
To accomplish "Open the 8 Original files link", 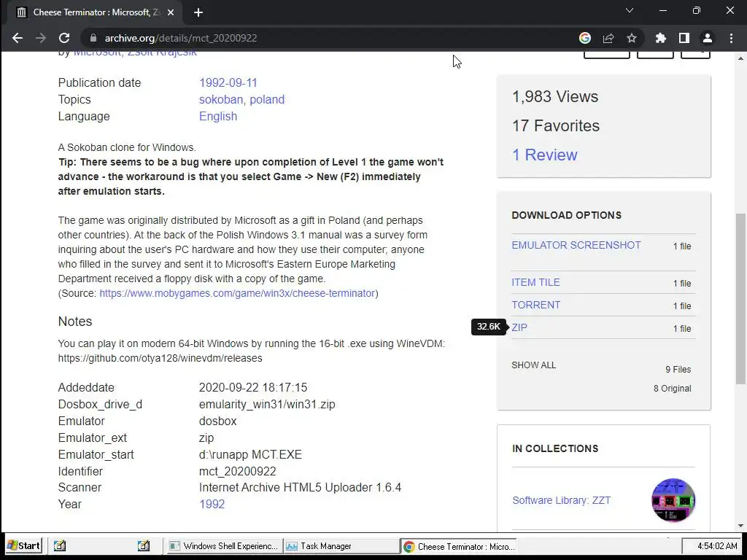I will [x=672, y=389].
